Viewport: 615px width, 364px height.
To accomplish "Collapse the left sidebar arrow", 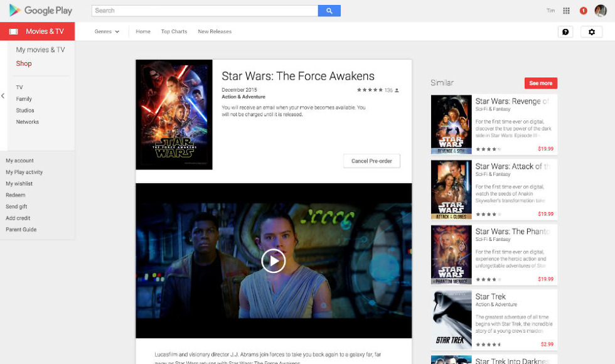I will click(x=3, y=96).
